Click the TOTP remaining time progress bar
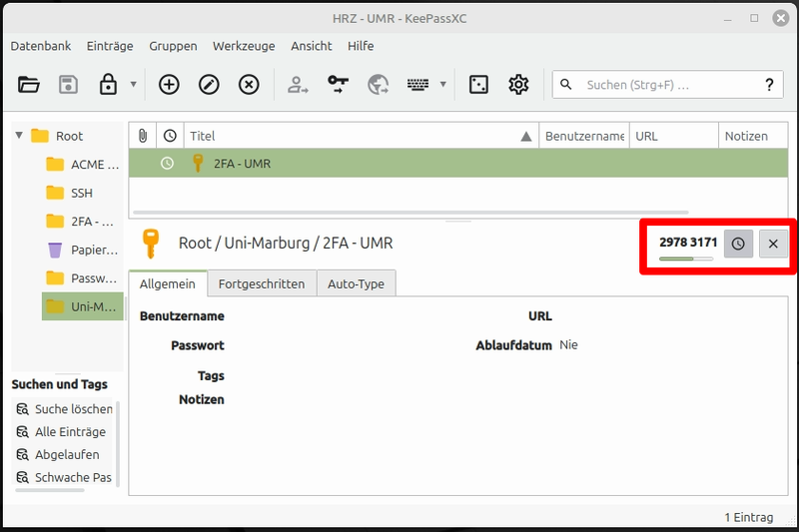Screen dimensions: 799x532 (686, 259)
